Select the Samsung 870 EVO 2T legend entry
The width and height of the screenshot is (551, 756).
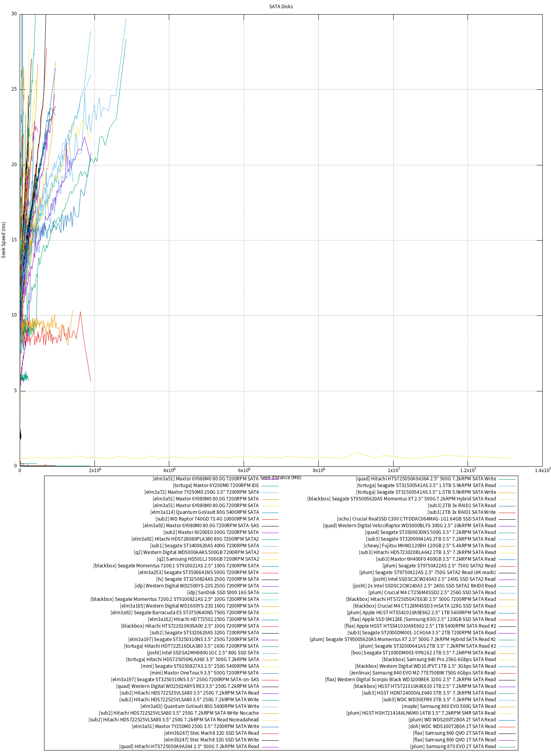[453, 747]
